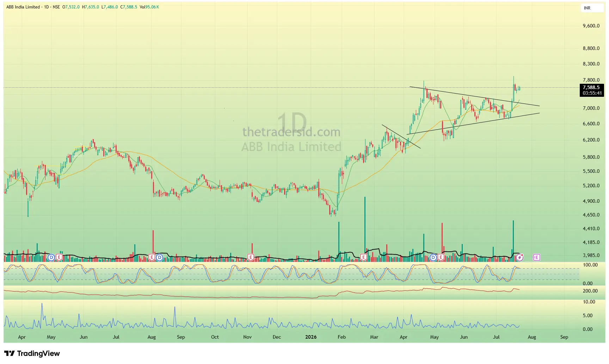Click the Dec label on the time axis
This screenshot has width=609, height=364.
click(277, 337)
